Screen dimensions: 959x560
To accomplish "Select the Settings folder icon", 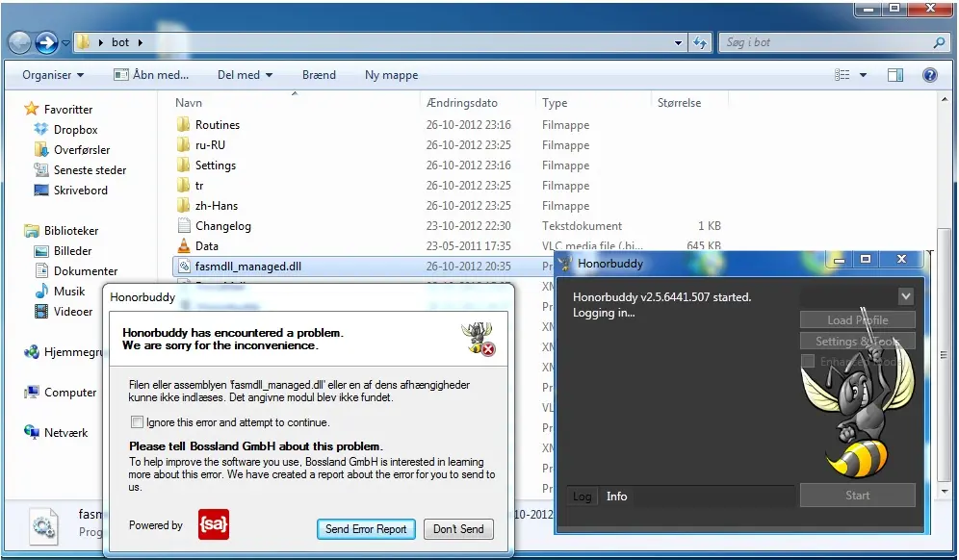I will 184,165.
